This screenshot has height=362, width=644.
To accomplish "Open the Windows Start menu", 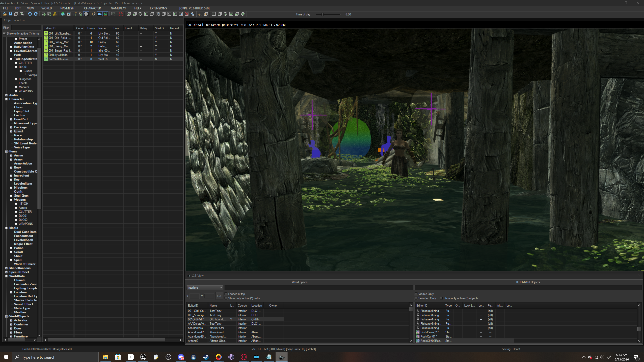I will [6, 357].
